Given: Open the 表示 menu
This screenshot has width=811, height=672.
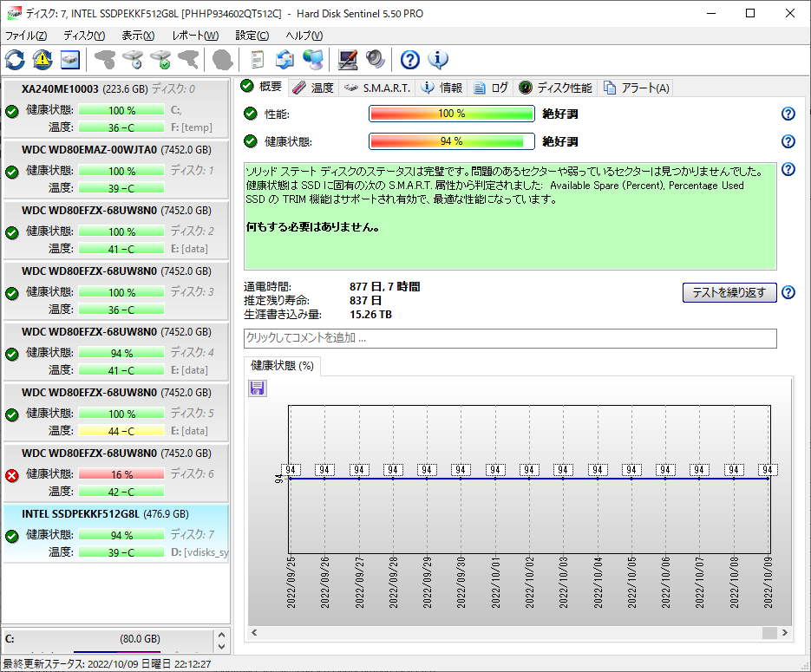Looking at the screenshot, I should (x=138, y=36).
